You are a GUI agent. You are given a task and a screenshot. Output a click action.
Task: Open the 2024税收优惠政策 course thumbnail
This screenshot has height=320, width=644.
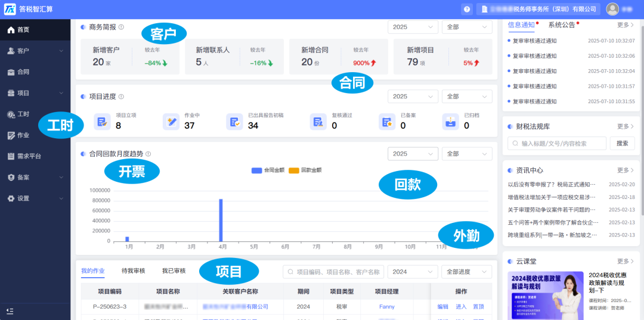tap(546, 296)
